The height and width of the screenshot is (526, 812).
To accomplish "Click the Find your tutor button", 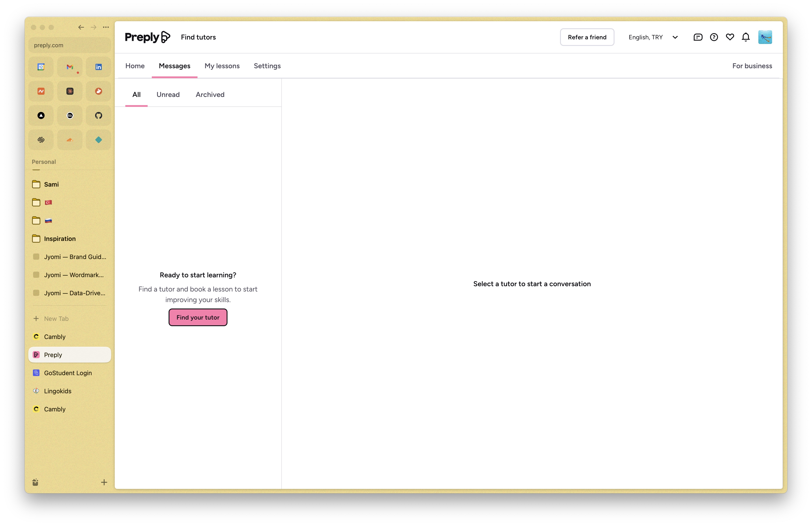I will click(198, 318).
